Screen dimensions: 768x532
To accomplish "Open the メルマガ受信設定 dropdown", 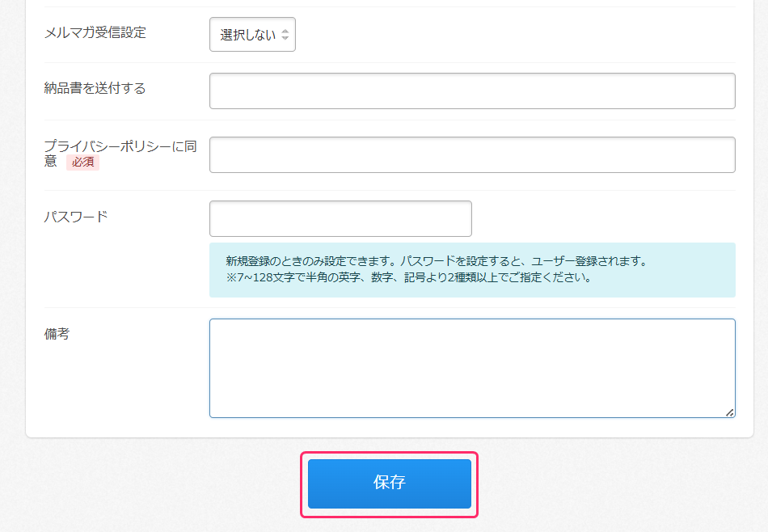I will (x=252, y=35).
